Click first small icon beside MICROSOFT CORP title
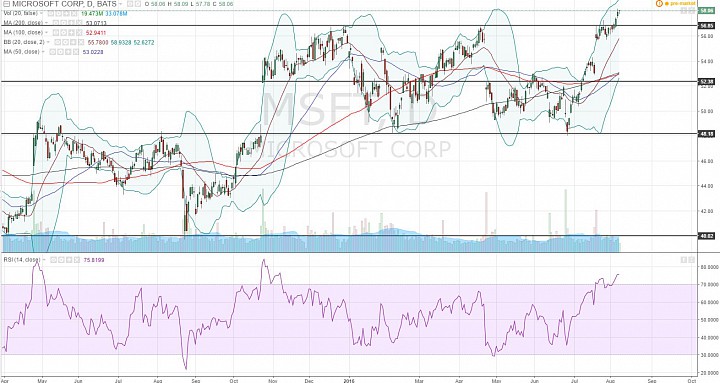Viewport: 720px width, 383px height. click(x=130, y=4)
